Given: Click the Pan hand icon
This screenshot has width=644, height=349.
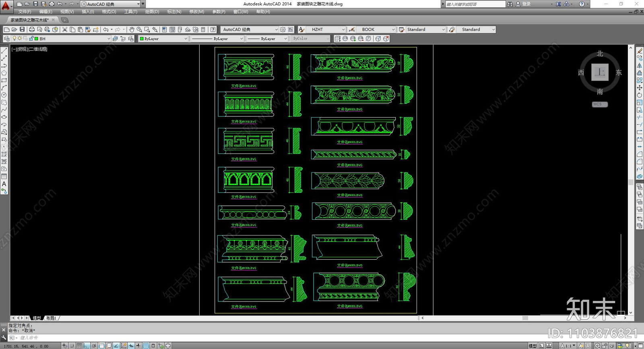Looking at the screenshot, I should (132, 29).
